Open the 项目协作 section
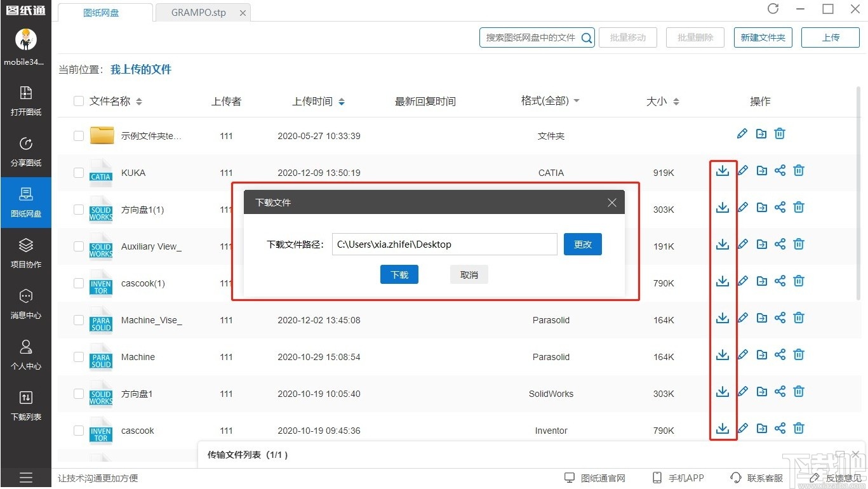The image size is (868, 489). click(26, 253)
